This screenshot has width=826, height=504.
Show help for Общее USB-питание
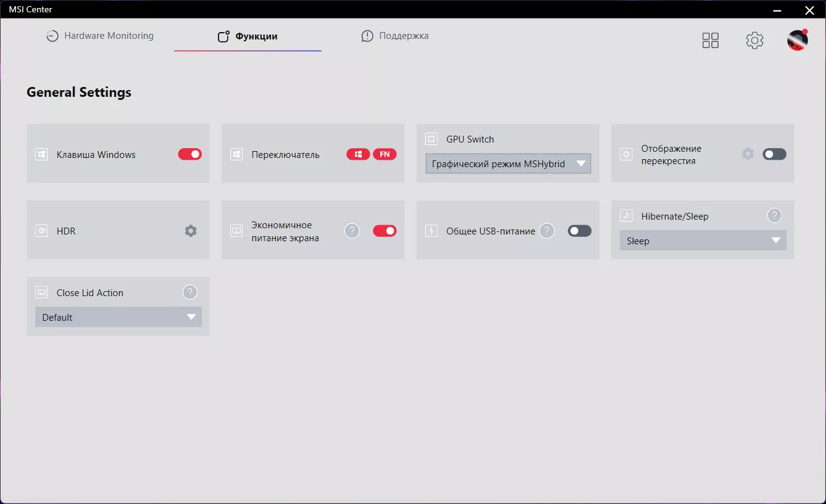pos(546,231)
